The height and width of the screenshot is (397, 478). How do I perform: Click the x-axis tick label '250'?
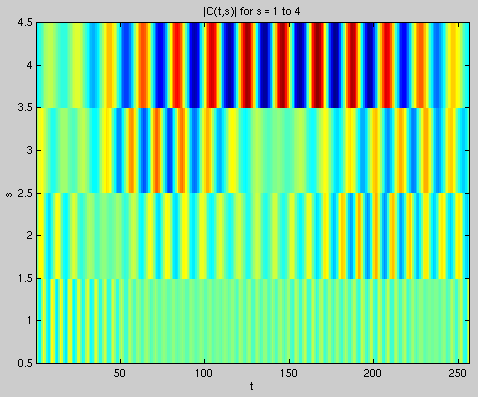[x=457, y=373]
